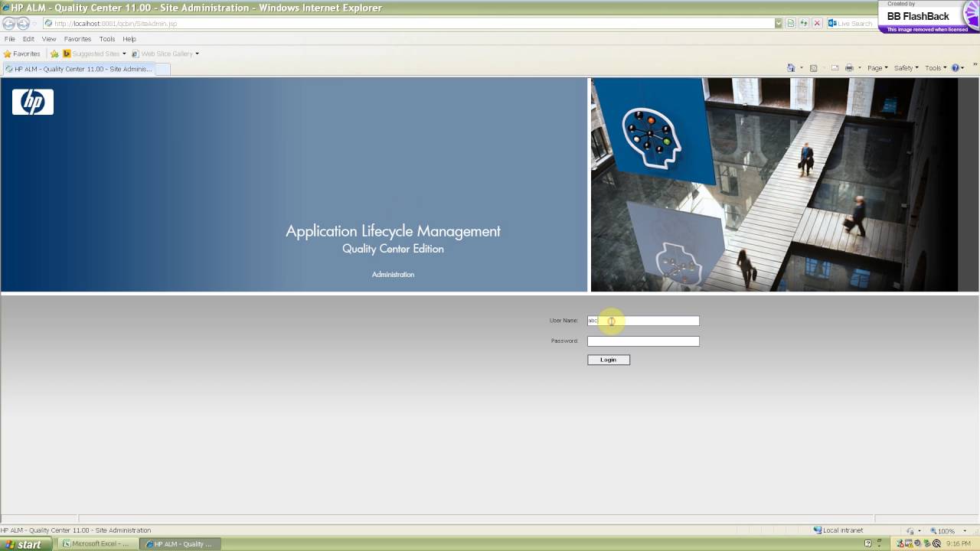Click the taskbar clock showing 9:16 PM

959,544
